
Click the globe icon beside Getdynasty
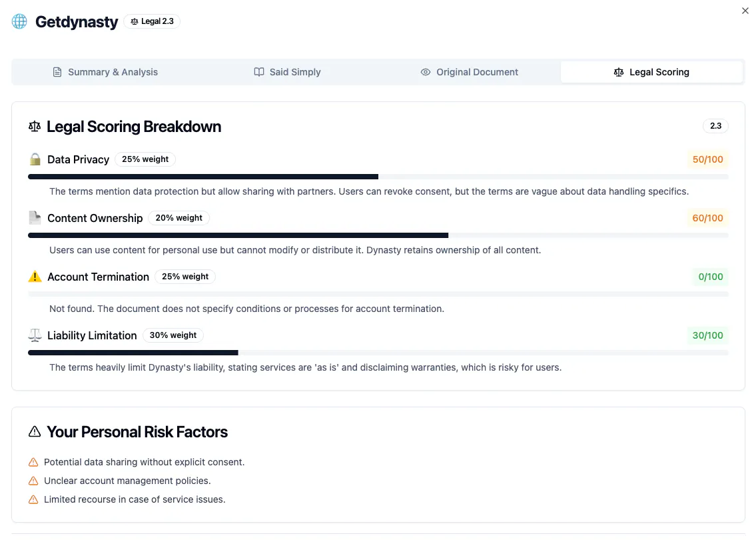pos(19,21)
